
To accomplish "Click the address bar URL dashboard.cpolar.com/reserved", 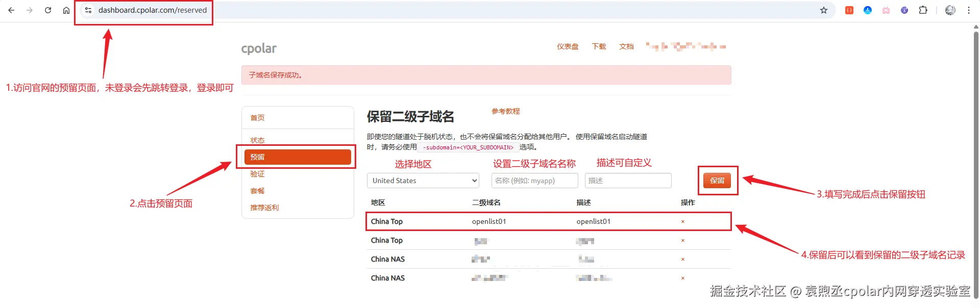I will [x=153, y=10].
